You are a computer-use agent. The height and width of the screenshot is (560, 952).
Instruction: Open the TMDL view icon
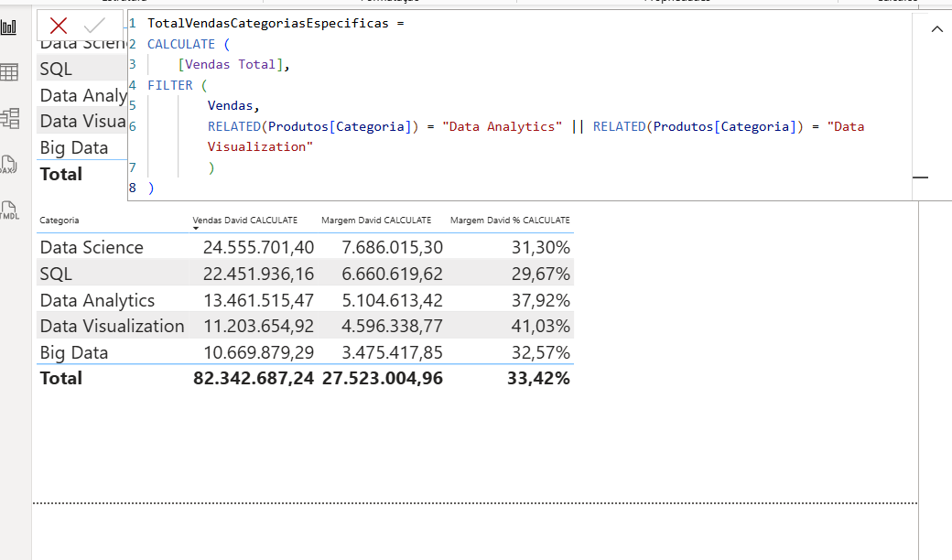[x=9, y=210]
